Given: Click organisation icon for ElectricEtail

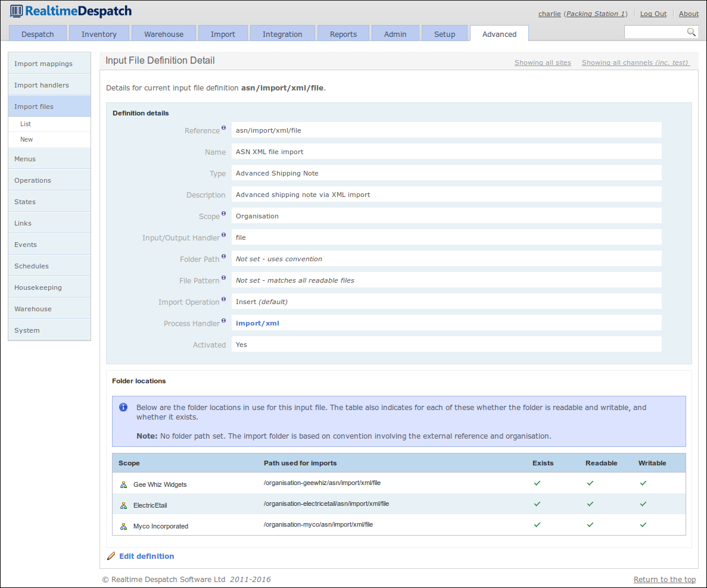Looking at the screenshot, I should [x=123, y=505].
